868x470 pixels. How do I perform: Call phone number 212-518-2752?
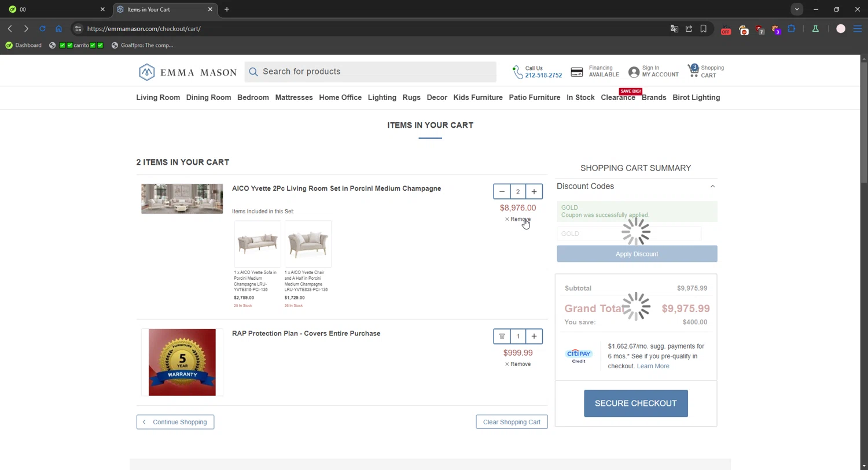543,75
